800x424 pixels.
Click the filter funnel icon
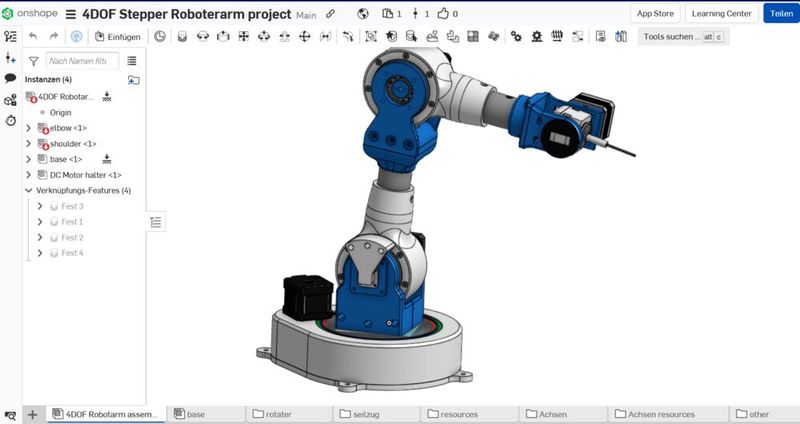34,61
